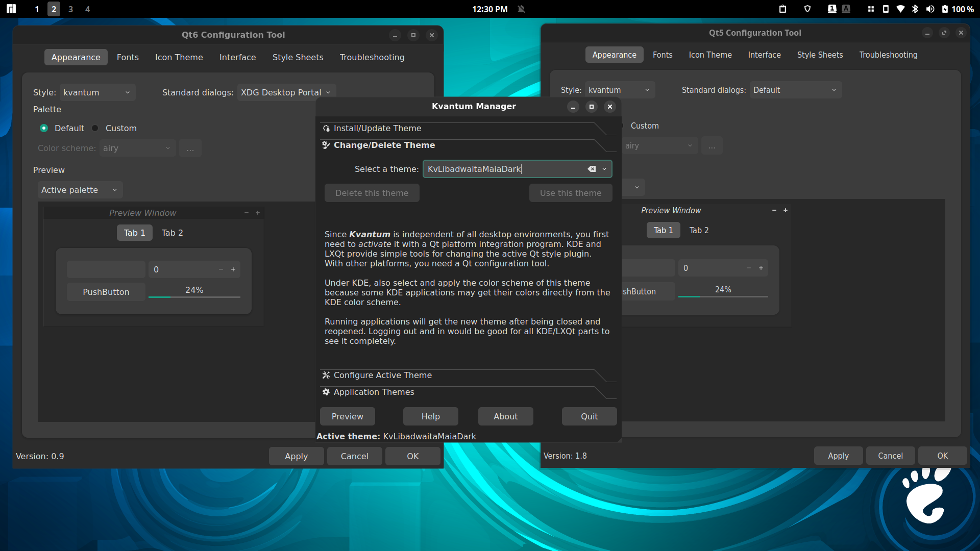
Task: Open the Qt6 Color scheme airy dropdown
Action: (x=138, y=148)
